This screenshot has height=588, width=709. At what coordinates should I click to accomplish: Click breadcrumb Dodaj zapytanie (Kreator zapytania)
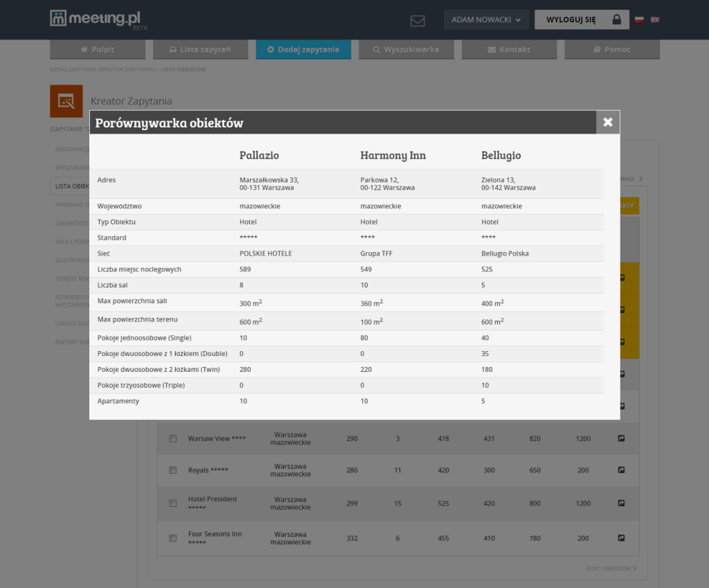pos(102,70)
